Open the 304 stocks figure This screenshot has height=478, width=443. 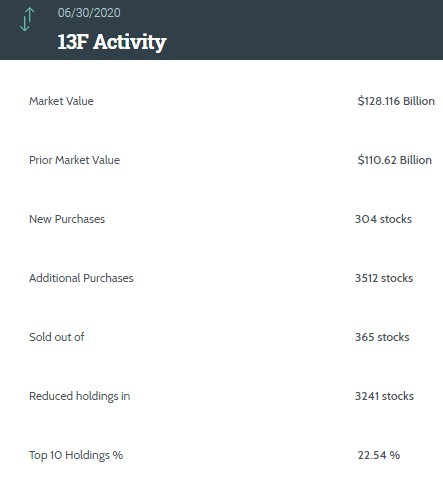tap(383, 219)
